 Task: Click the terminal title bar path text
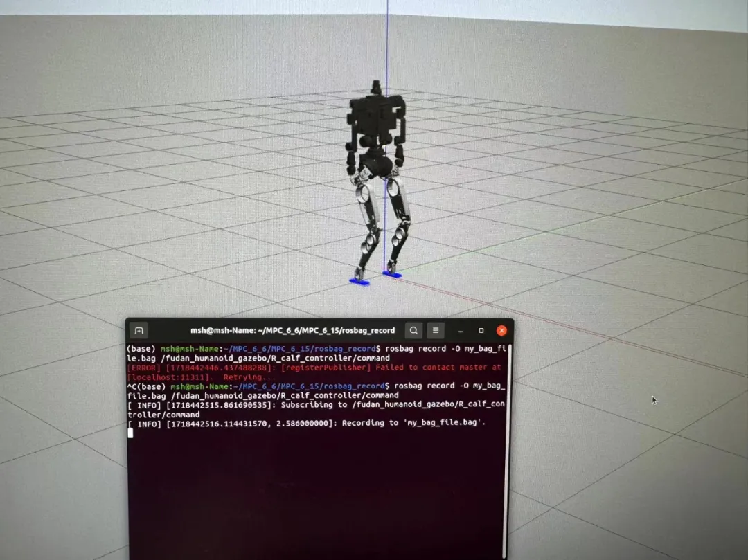pyautogui.click(x=292, y=330)
